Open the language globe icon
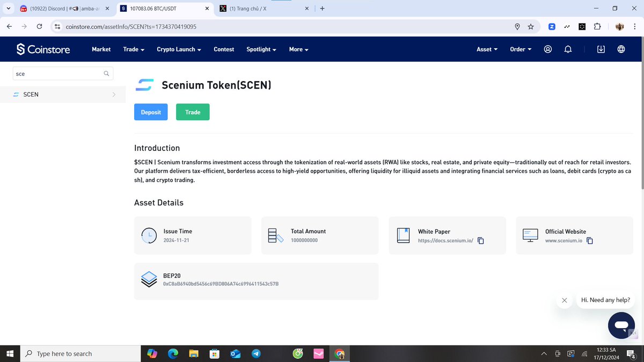This screenshot has width=644, height=362. coord(621,49)
